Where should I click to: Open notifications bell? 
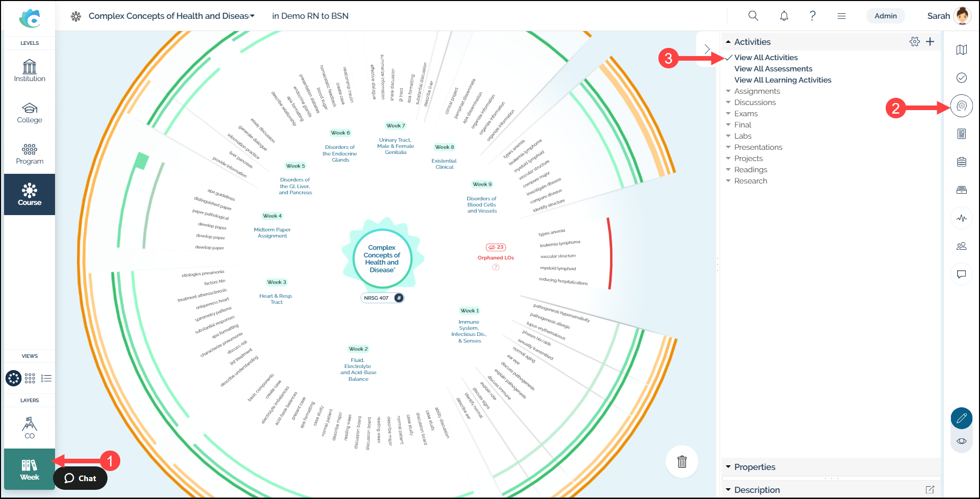(784, 16)
